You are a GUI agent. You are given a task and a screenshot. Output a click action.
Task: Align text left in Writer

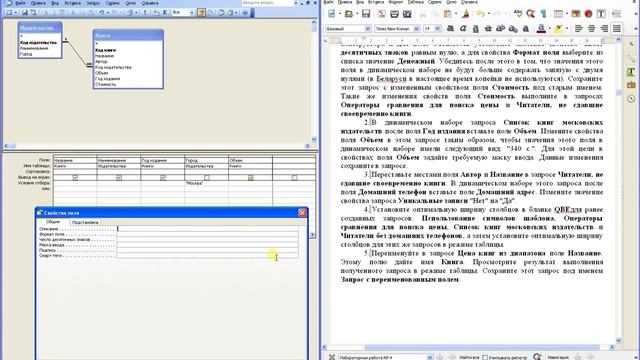tap(578, 29)
